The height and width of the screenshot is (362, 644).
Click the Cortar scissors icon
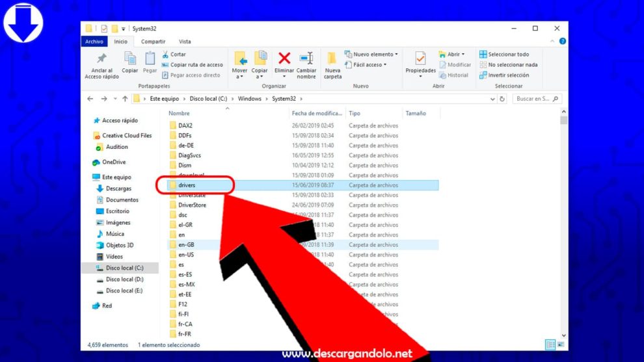pyautogui.click(x=165, y=54)
